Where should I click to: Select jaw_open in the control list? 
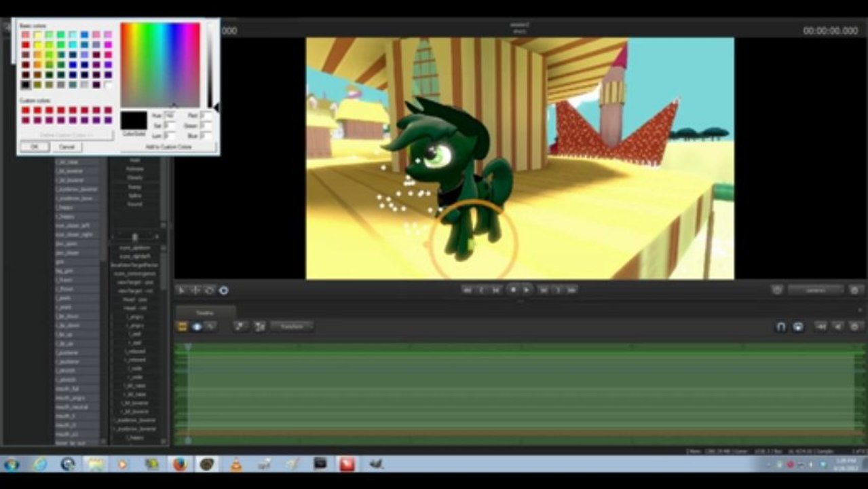coord(77,243)
